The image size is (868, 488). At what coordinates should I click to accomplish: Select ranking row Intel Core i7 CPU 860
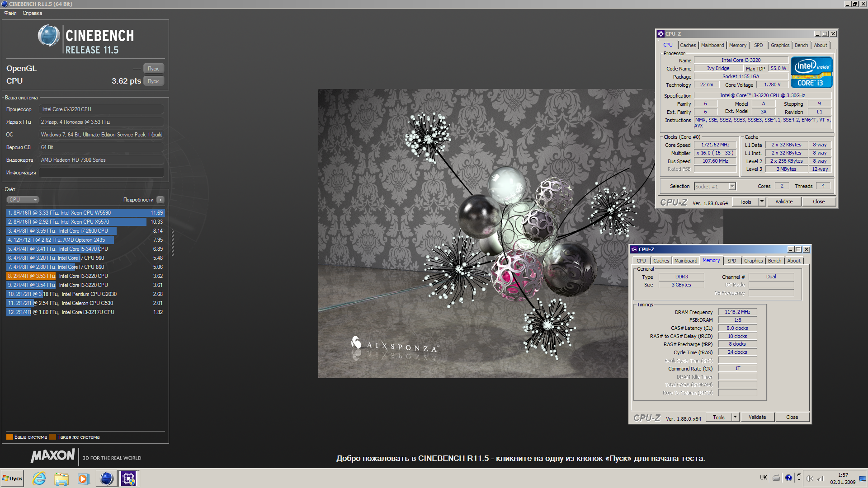click(x=85, y=267)
